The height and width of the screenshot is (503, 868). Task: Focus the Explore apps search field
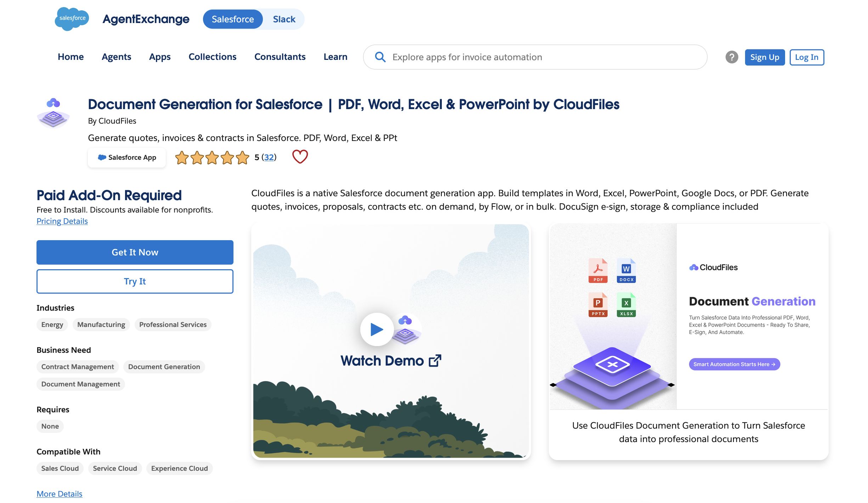pos(535,57)
